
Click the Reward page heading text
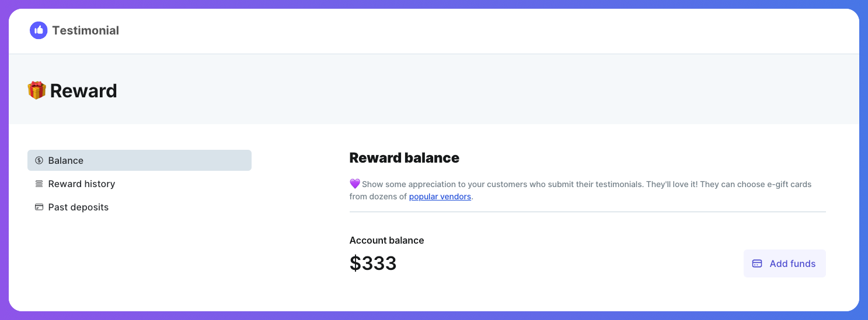click(83, 91)
